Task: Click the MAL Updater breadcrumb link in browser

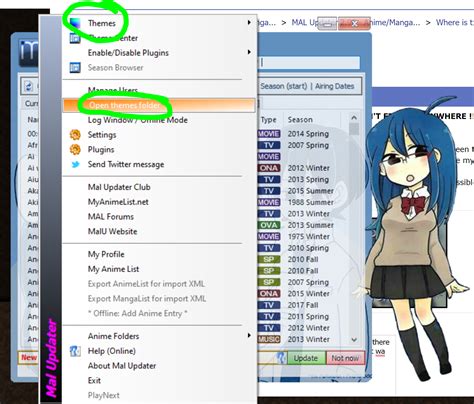Action: click(305, 22)
